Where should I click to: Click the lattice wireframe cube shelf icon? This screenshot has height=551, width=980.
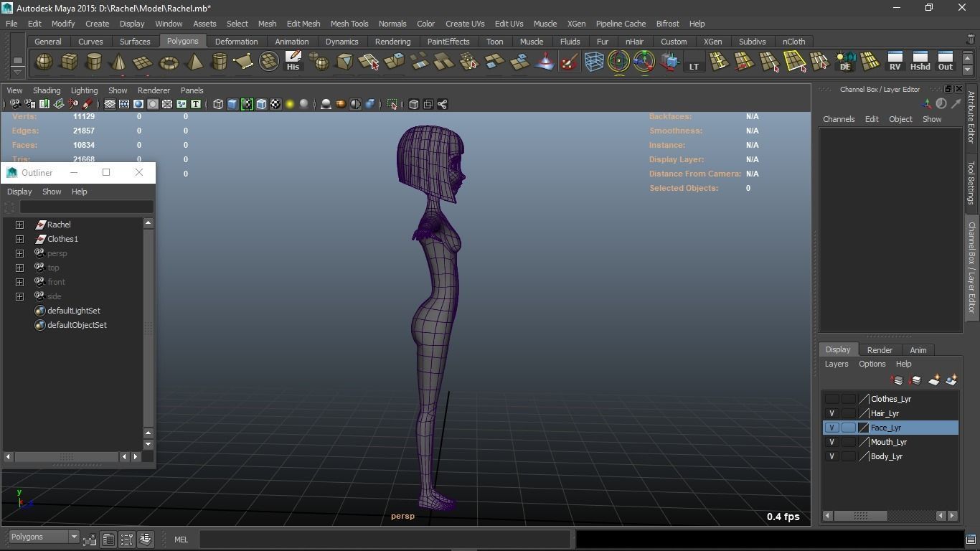(x=594, y=62)
